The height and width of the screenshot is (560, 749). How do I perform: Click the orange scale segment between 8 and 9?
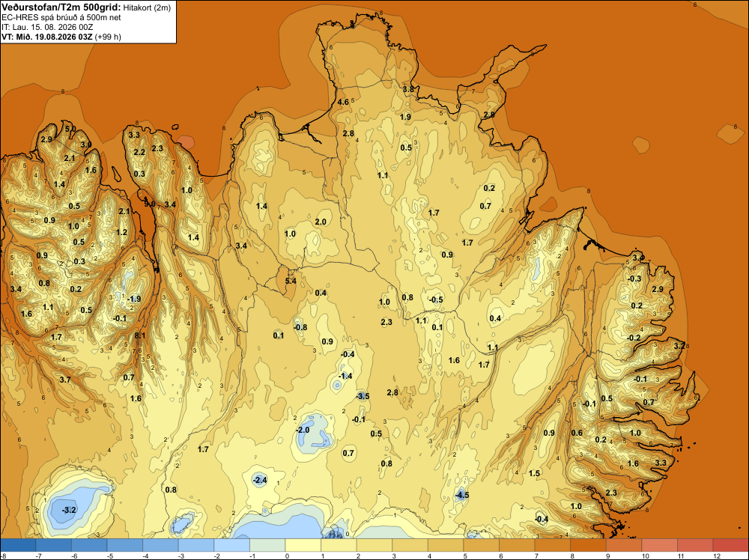click(589, 545)
